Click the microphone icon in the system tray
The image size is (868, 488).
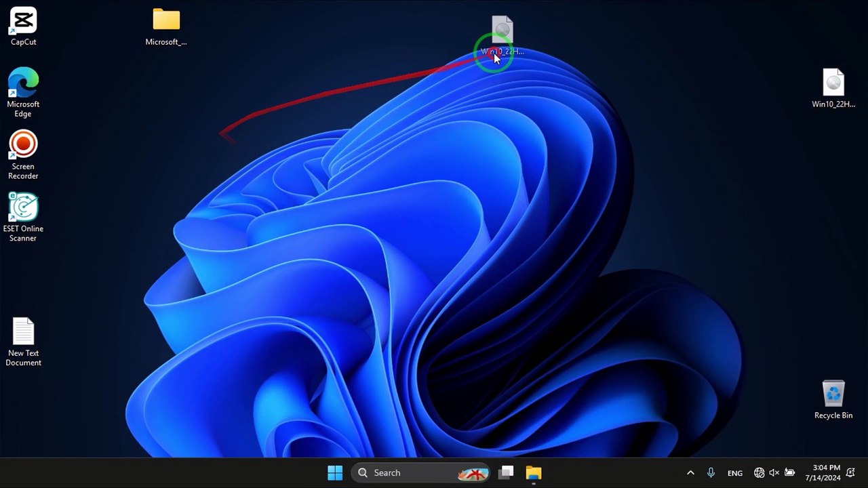pos(711,473)
